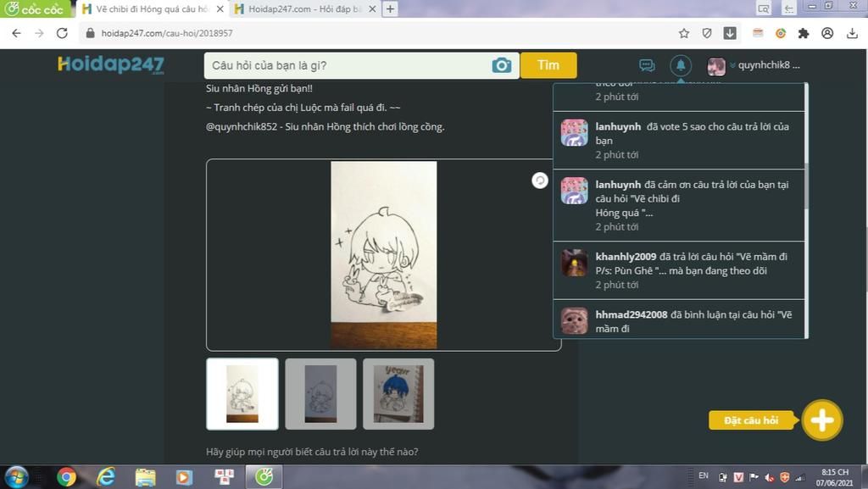This screenshot has width=868, height=489.
Task: Open hhmad2942008's 'đã bình luận' notification
Action: tap(679, 320)
